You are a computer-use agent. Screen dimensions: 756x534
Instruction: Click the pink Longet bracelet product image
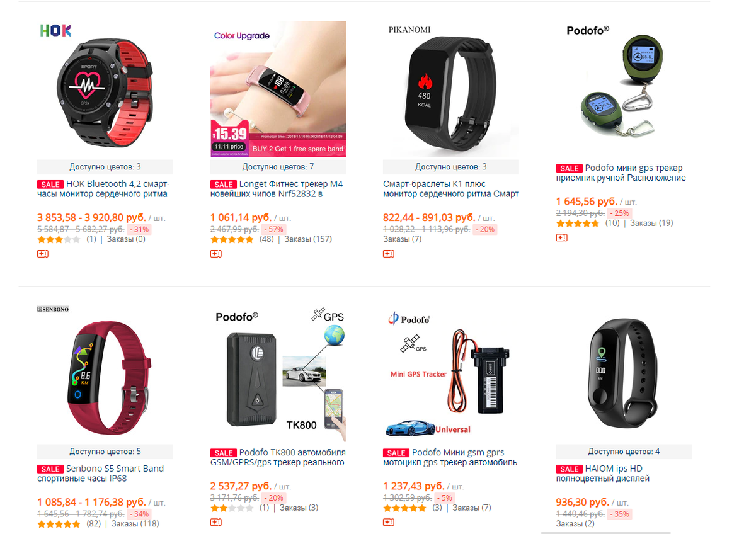click(278, 89)
